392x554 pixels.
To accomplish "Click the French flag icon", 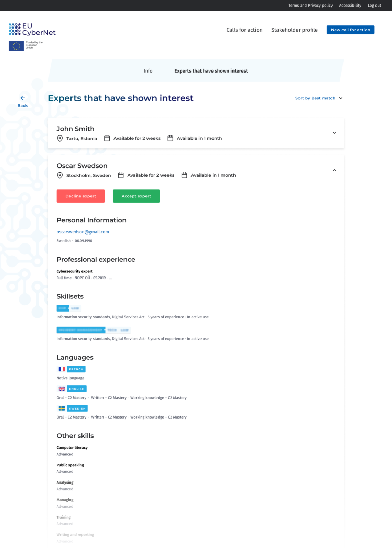I will (62, 369).
